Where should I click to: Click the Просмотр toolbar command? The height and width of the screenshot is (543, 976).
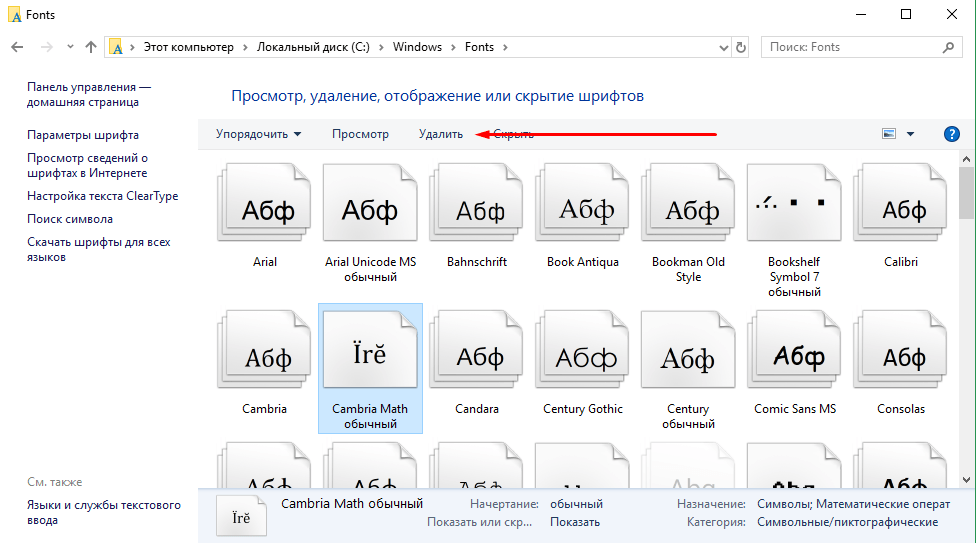[360, 134]
